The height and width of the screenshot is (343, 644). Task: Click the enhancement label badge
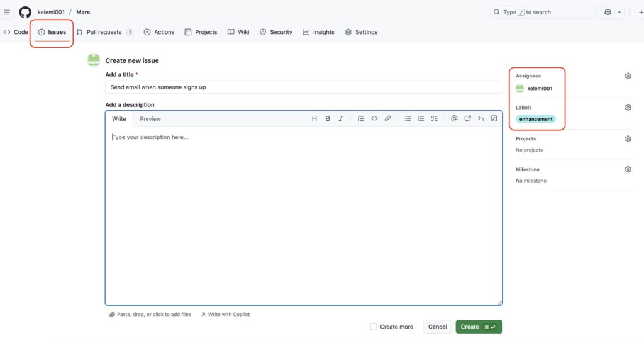click(x=536, y=119)
